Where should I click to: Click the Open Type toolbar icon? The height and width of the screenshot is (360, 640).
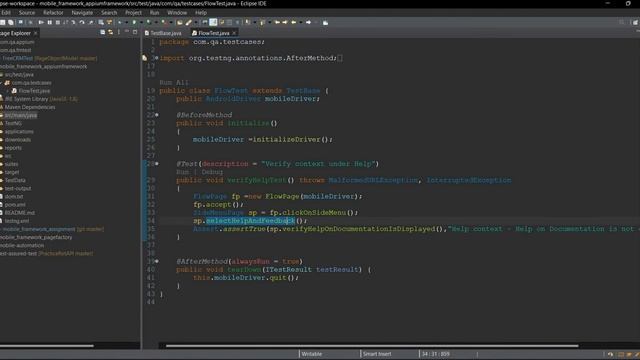click(x=180, y=22)
